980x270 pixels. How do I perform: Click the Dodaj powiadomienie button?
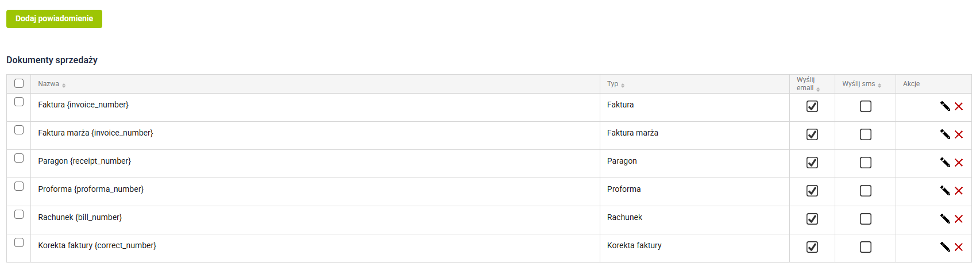(x=54, y=18)
